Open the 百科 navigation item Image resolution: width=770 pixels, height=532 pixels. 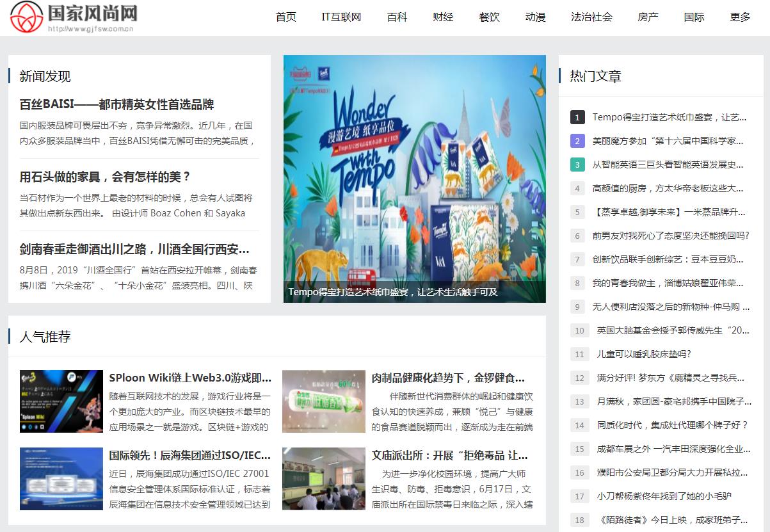coord(397,17)
